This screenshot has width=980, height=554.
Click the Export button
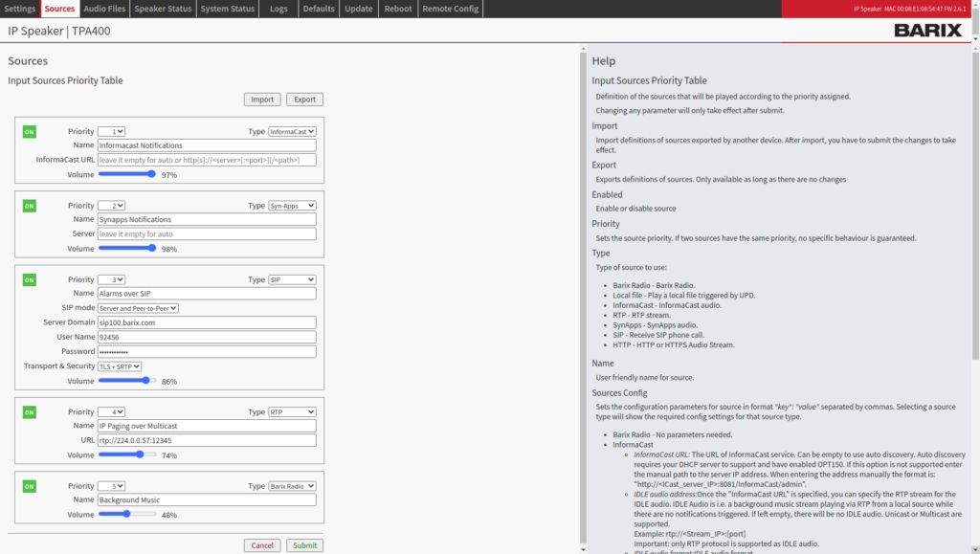coord(304,100)
